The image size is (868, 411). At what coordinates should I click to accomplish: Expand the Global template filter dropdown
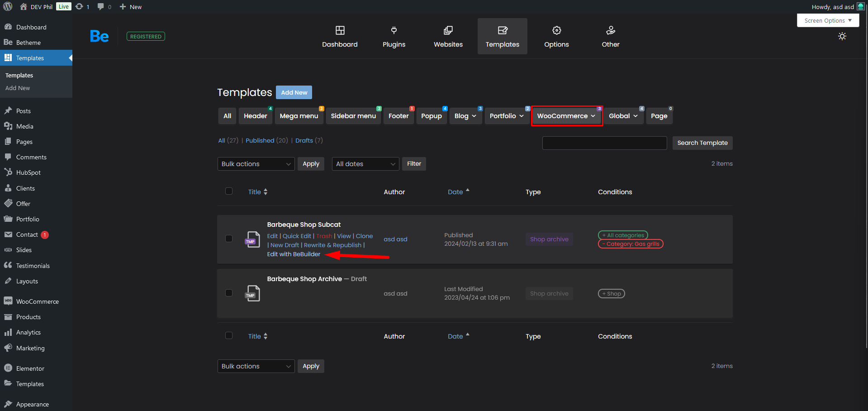[x=624, y=116]
